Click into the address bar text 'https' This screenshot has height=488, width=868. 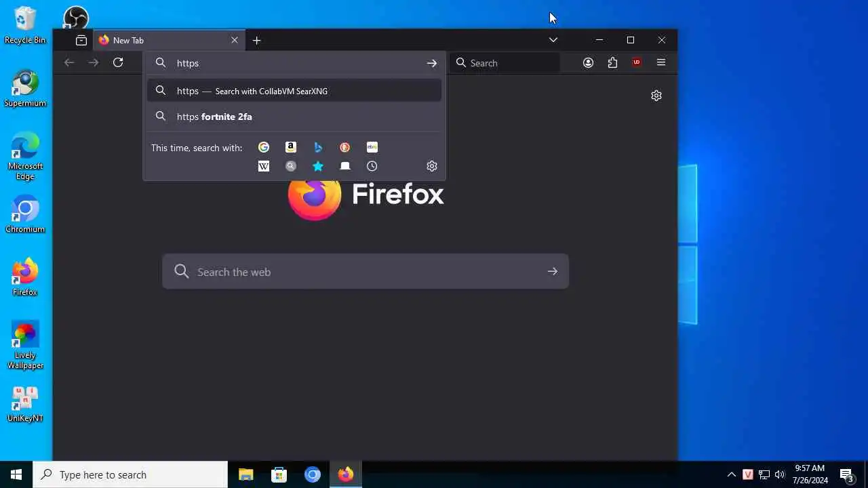pyautogui.click(x=188, y=63)
